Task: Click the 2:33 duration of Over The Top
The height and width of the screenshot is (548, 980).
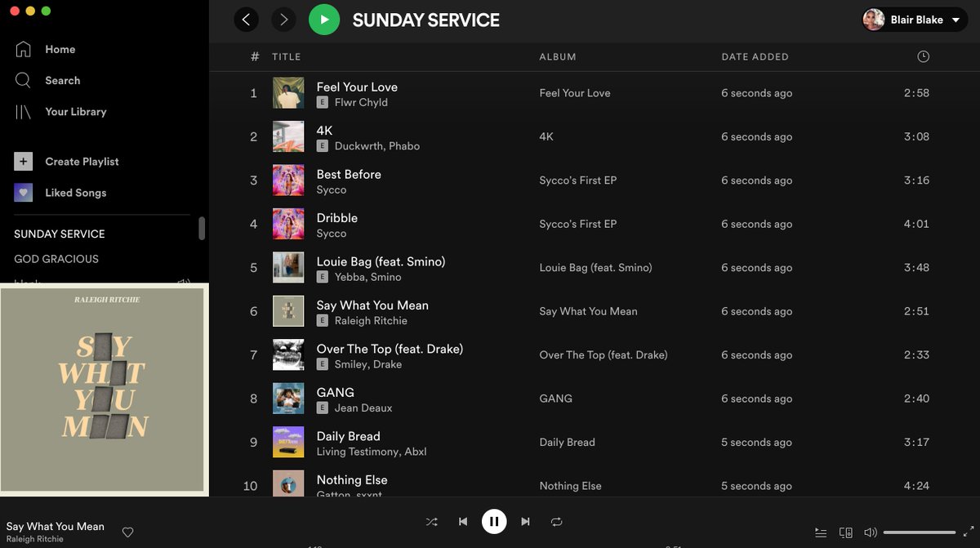Action: [x=916, y=355]
